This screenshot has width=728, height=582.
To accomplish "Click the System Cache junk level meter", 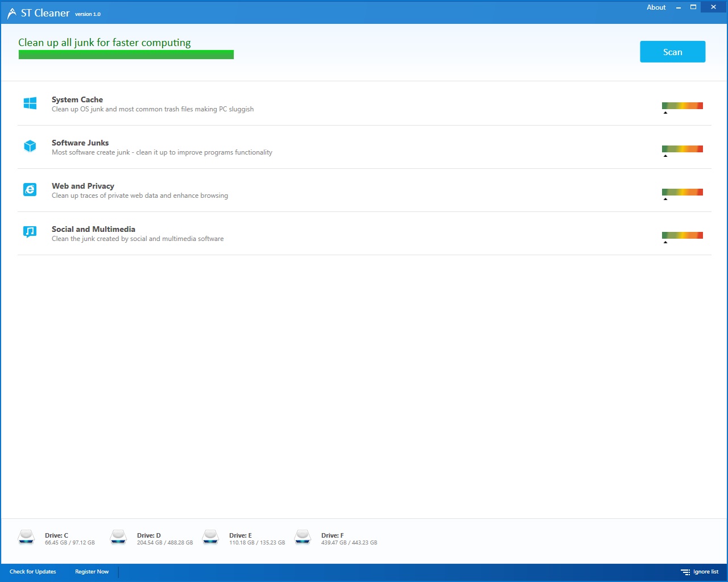I will click(682, 106).
